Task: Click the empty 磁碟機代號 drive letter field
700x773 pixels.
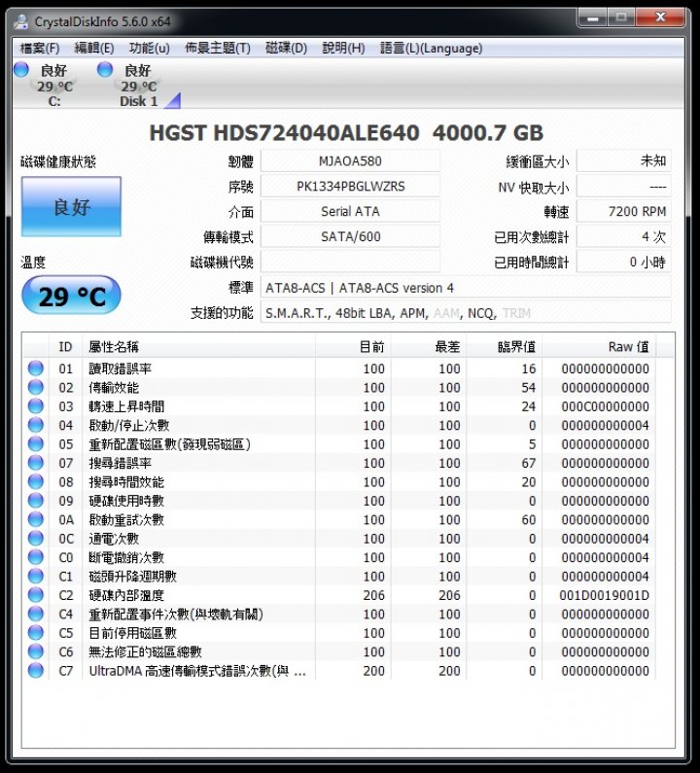Action: tap(350, 262)
